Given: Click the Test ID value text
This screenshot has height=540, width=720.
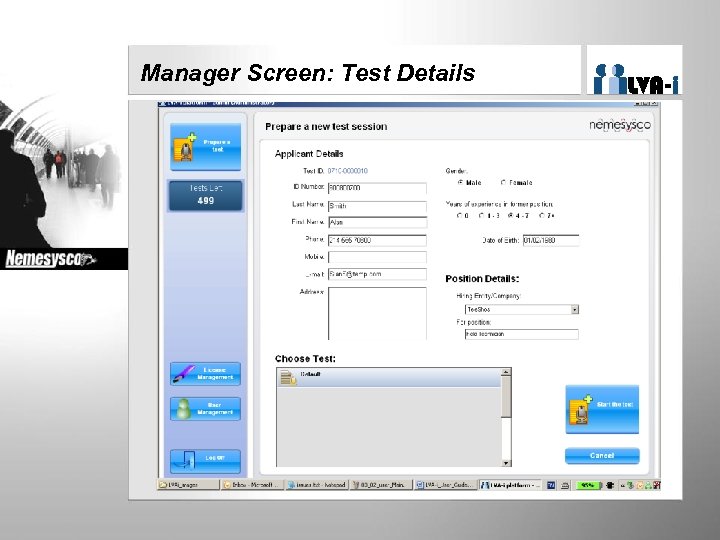Looking at the screenshot, I should pos(348,171).
